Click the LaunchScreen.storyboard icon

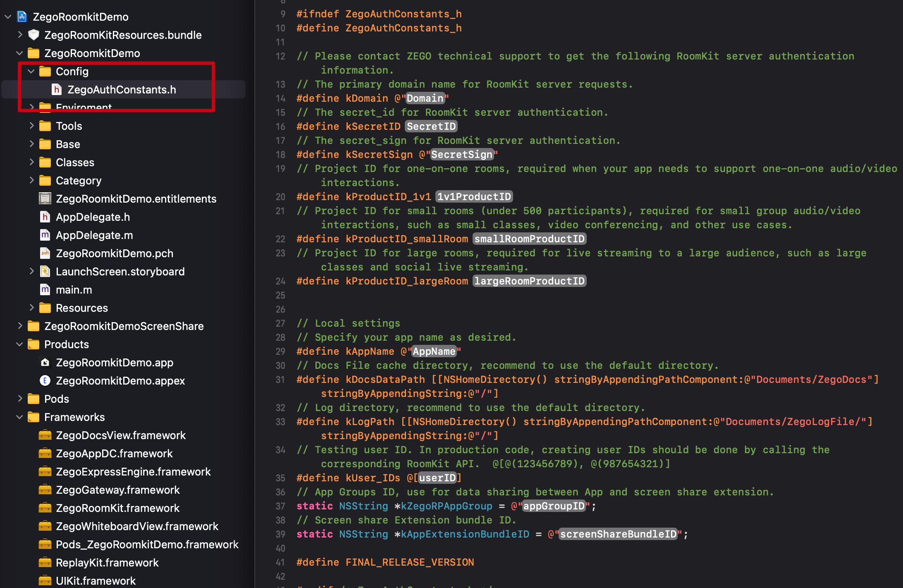[x=45, y=272]
